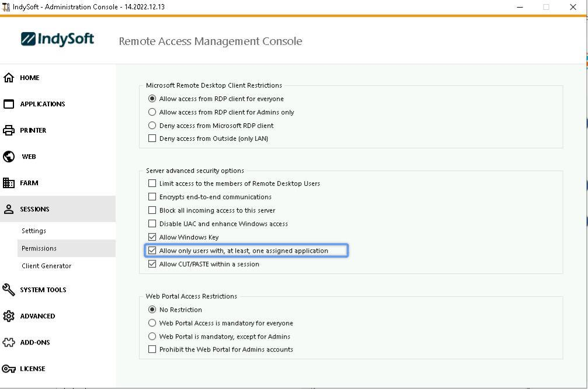This screenshot has height=389, width=588.
Task: Click the Sessions person icon
Action: 9,209
